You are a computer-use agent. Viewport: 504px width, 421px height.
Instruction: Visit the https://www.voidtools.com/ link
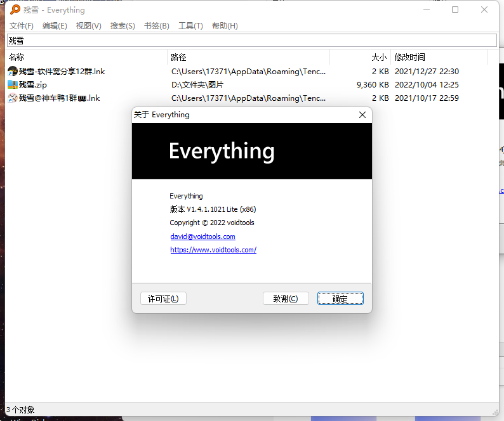[213, 250]
